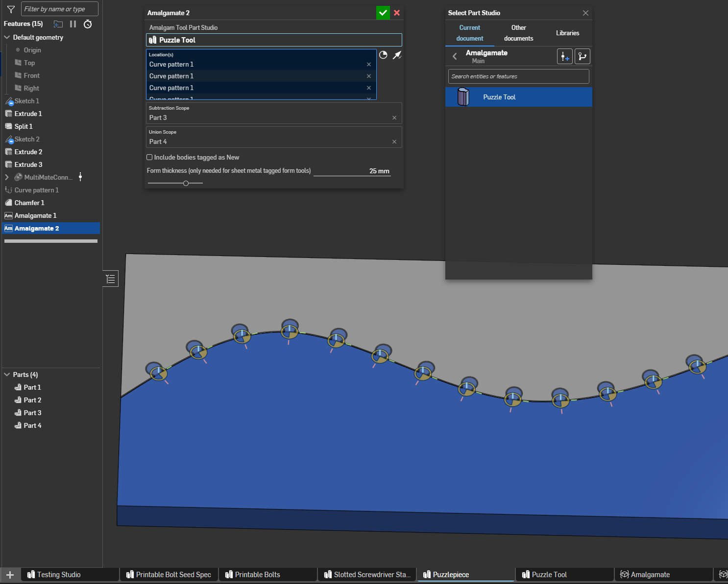Switch to the Other documents tab
Viewport: 728px width, 584px height.
pyautogui.click(x=518, y=33)
